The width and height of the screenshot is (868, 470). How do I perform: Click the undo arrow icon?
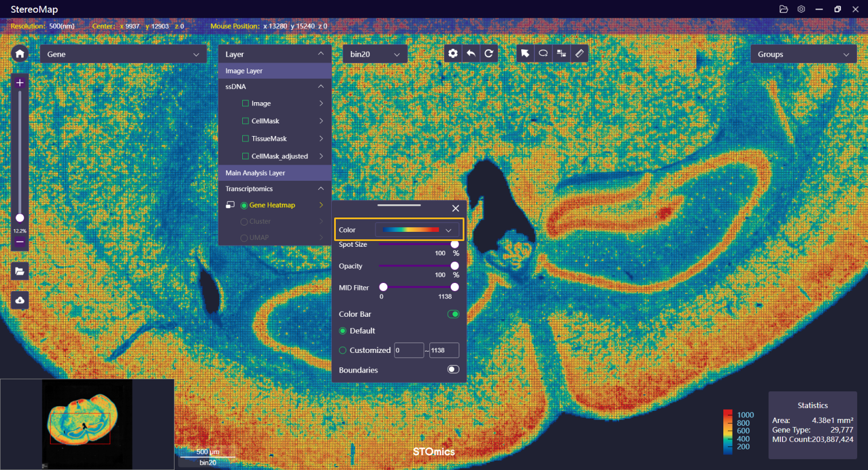coord(471,53)
